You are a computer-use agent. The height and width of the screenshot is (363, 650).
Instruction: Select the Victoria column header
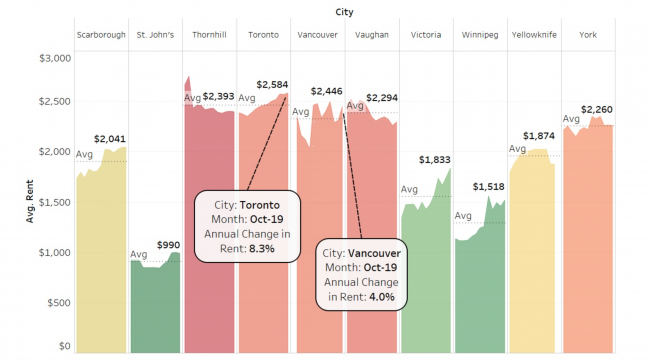coord(426,35)
